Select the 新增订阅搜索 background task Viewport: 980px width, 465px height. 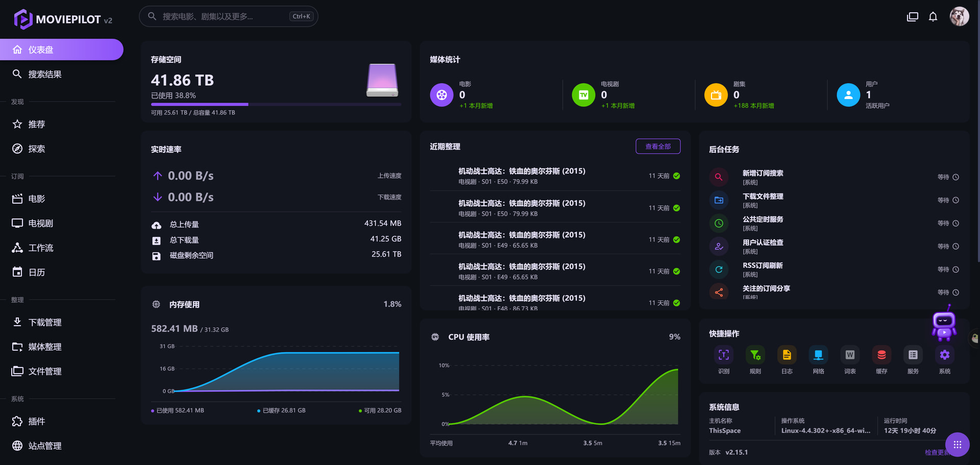pyautogui.click(x=834, y=177)
